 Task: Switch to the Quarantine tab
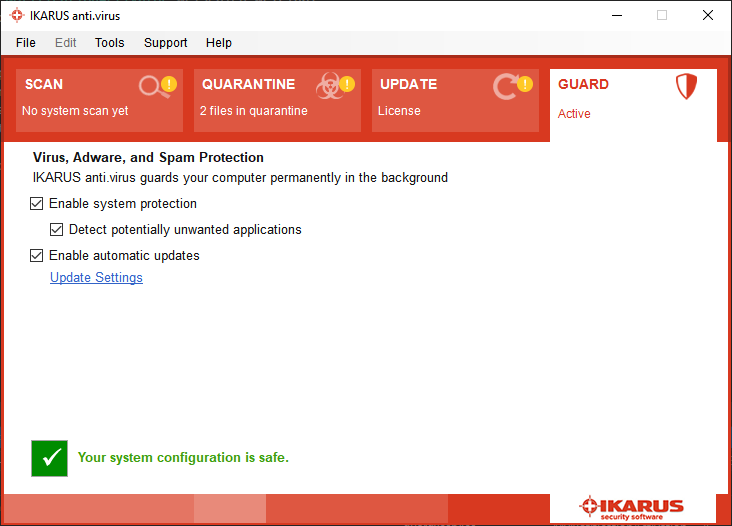(x=277, y=100)
